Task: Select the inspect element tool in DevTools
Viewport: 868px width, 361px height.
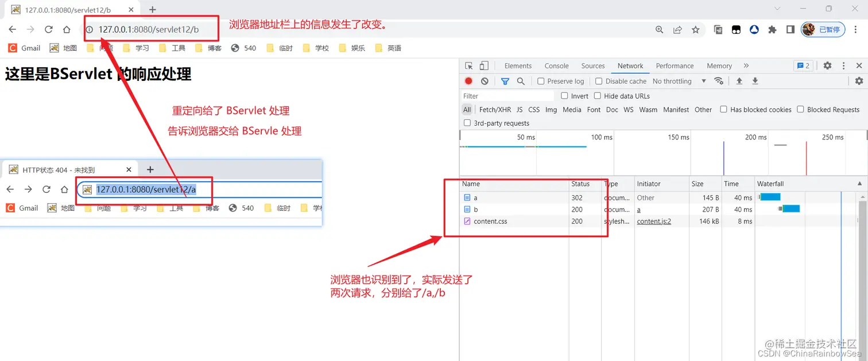Action: point(468,65)
